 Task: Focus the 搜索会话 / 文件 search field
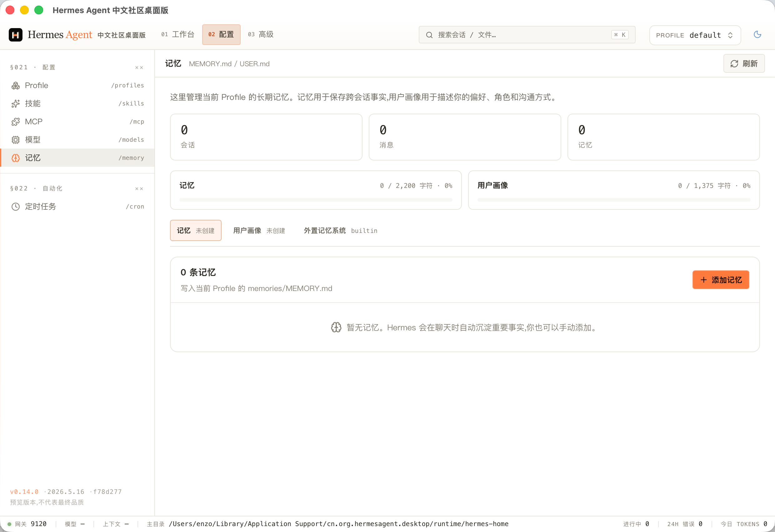coord(527,35)
